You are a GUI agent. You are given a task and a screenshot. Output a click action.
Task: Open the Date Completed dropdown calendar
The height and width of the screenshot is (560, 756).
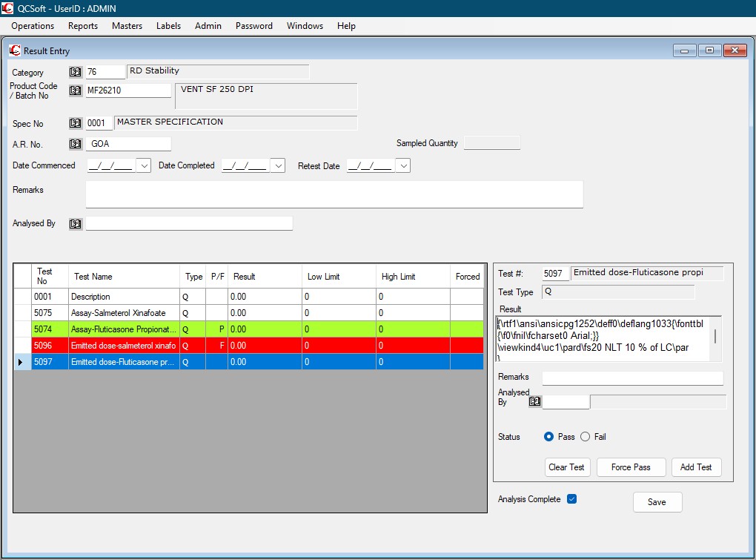pos(278,166)
